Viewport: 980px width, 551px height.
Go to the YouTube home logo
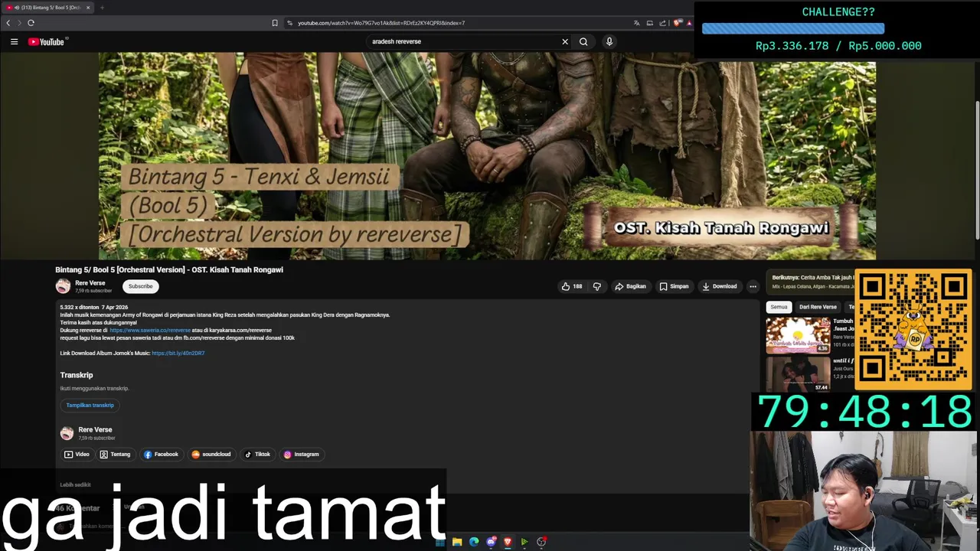[47, 41]
